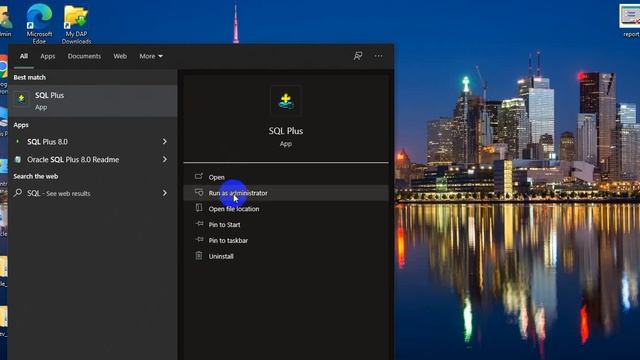
Task: Expand SQL Plus 8.0 result arrow
Action: pyautogui.click(x=164, y=142)
